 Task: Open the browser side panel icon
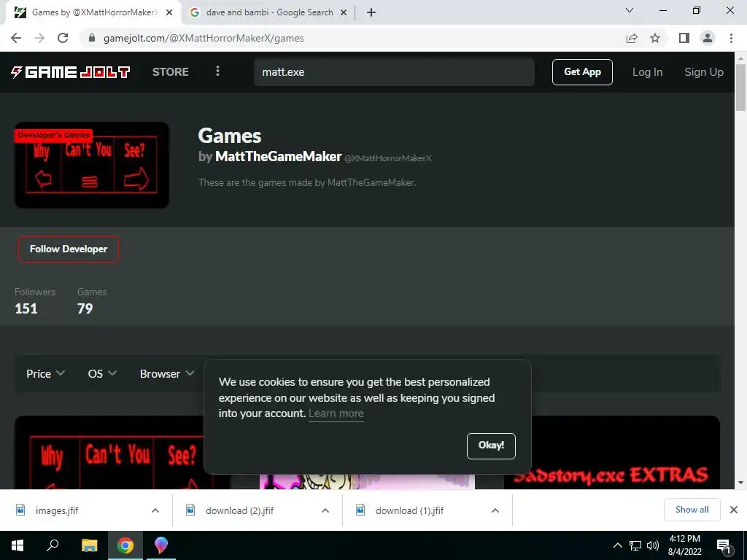(x=684, y=38)
